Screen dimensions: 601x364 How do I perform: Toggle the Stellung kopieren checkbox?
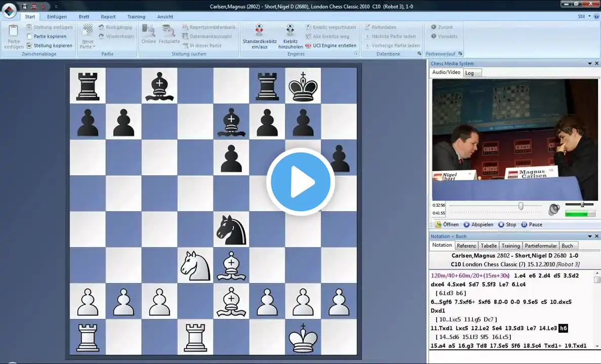(x=29, y=45)
